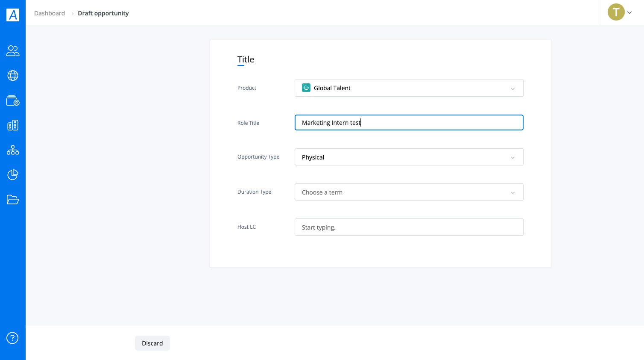Open the folder icon in sidebar
This screenshot has width=644, height=360.
pyautogui.click(x=13, y=200)
